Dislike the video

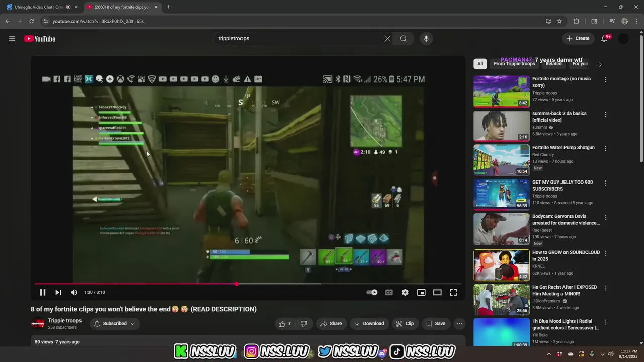[x=304, y=324]
